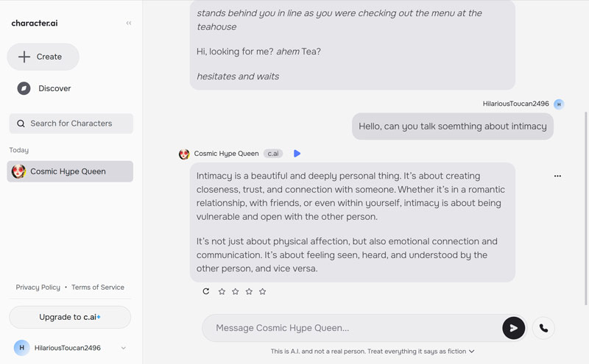This screenshot has width=589, height=364.
Task: Click the Create button
Action: tap(43, 57)
